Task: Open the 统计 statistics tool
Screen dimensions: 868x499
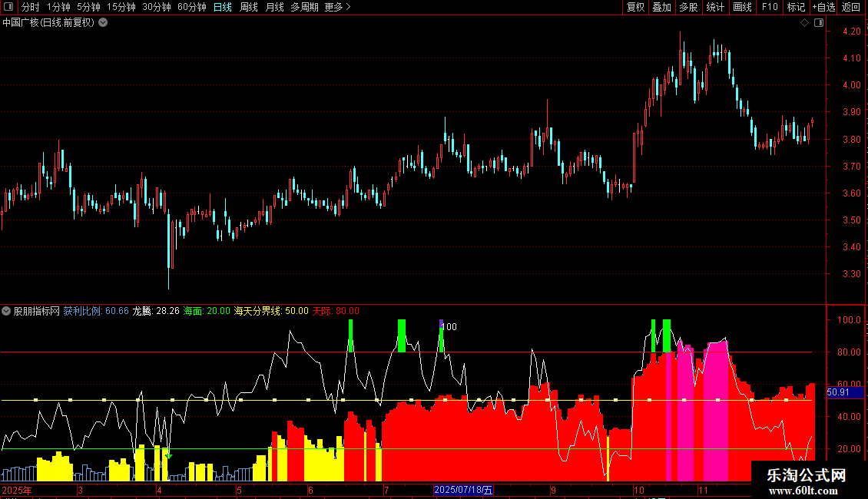Action: point(715,7)
